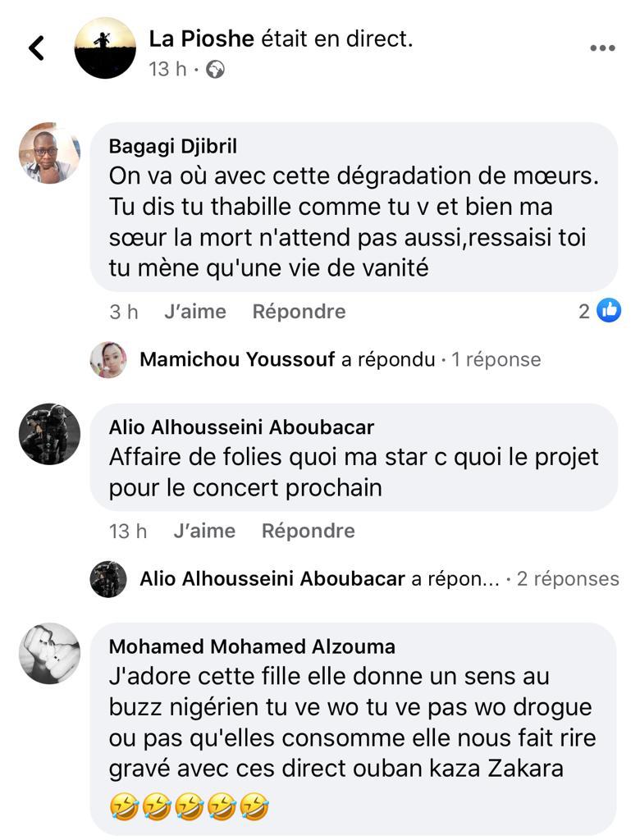Open Mohamed Mohamed Alzouma's profile name
Image resolution: width=640 pixels, height=840 pixels.
[252, 646]
